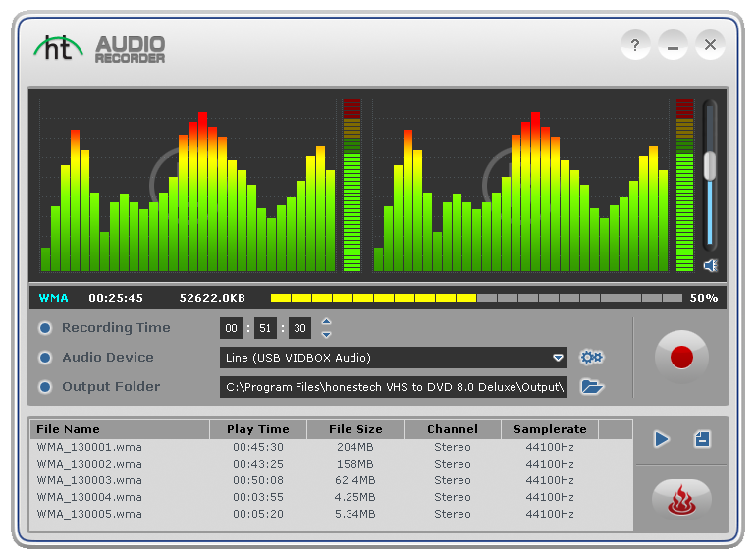Expand the Line (USB VIDBOX Audio) dropdown
The image size is (756, 560).
coord(558,358)
